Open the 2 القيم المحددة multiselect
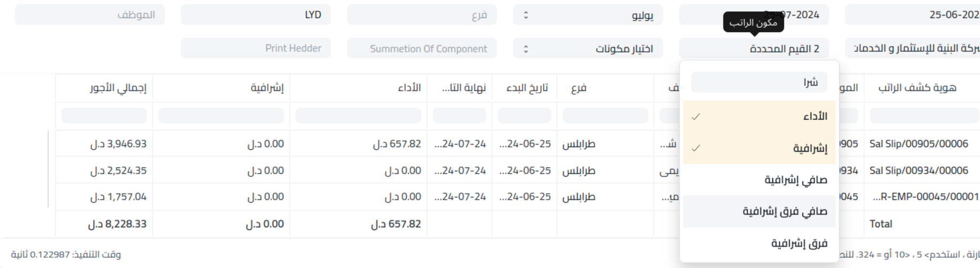980x268 pixels. pyautogui.click(x=753, y=49)
